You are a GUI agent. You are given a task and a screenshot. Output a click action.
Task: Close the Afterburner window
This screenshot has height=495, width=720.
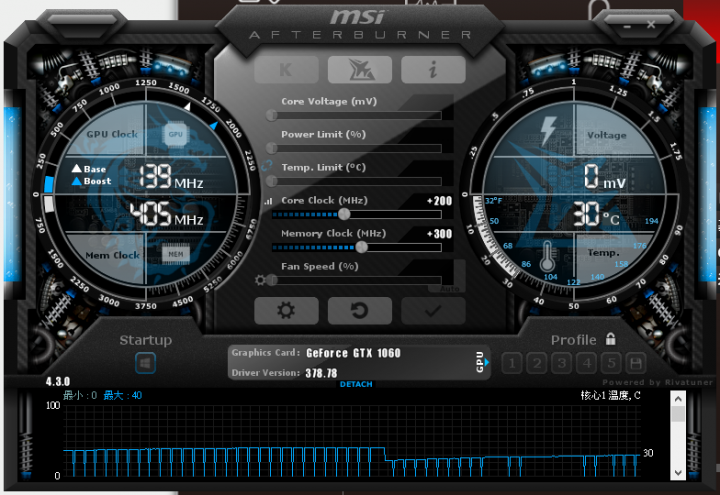651,24
